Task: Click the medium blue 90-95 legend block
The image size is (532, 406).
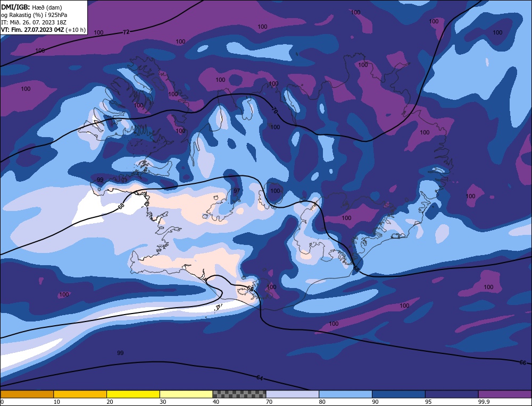Action: 398,394
